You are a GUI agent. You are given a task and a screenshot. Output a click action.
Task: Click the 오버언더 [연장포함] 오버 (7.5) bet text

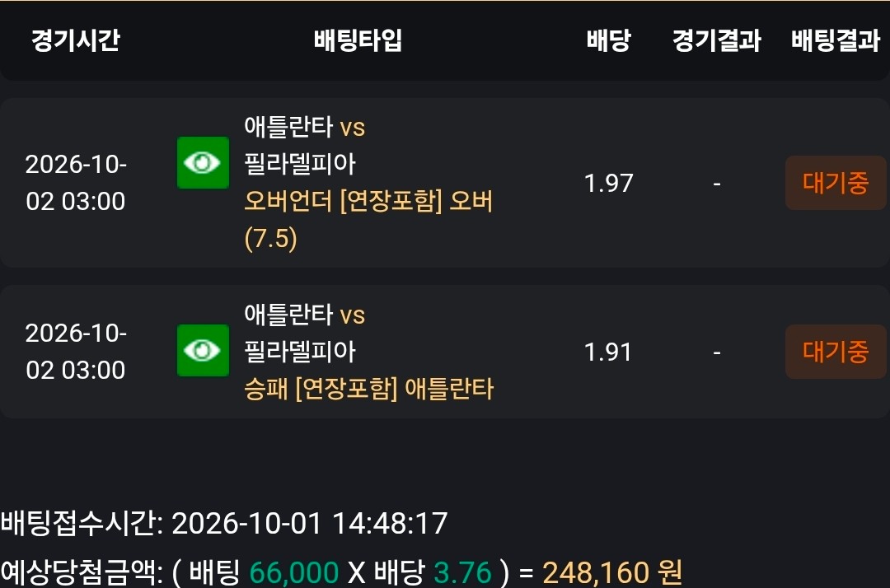(x=368, y=220)
